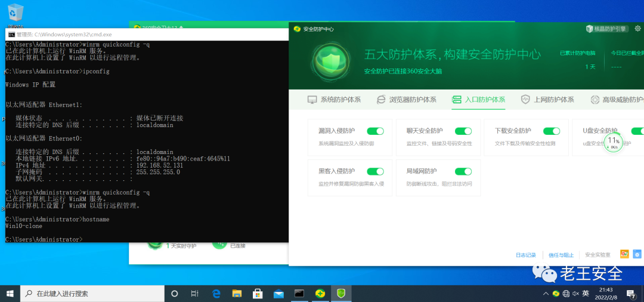Image resolution: width=644 pixels, height=302 pixels.
Task: Click the 黑客入侵防护 card title
Action: click(337, 171)
